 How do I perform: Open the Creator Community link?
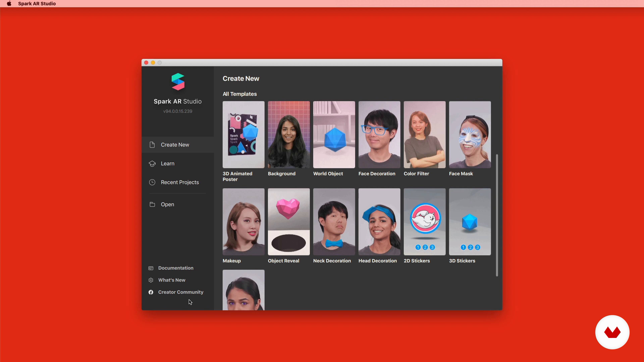pos(181,292)
